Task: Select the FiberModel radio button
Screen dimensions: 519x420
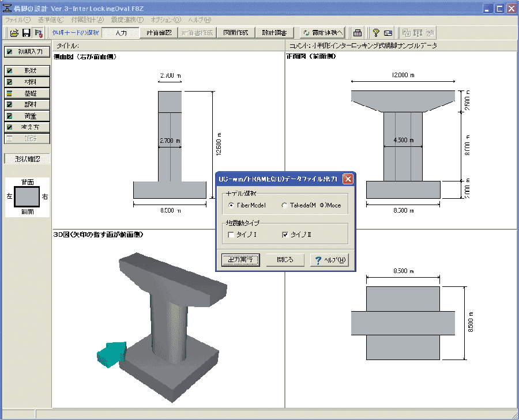Action: [x=232, y=205]
